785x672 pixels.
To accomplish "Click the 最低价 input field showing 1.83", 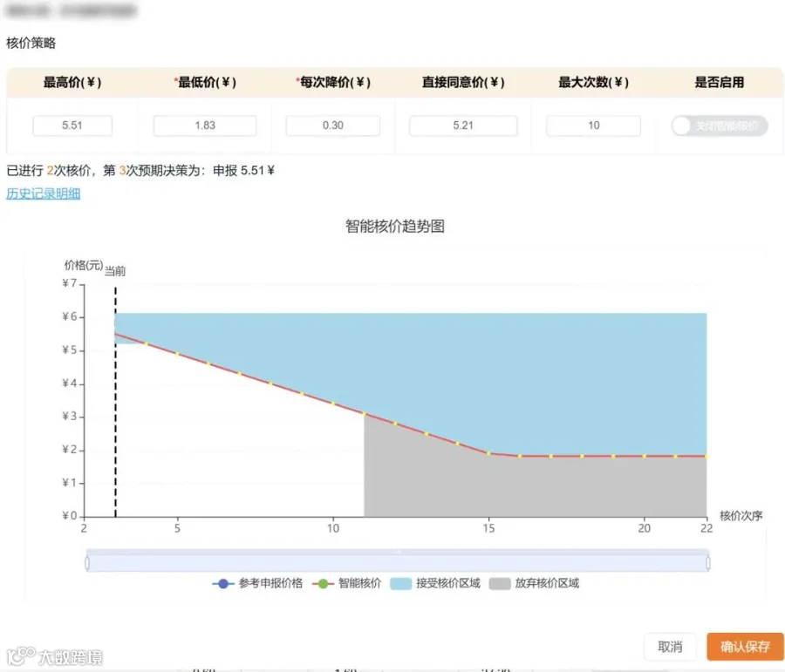I will 205,126.
